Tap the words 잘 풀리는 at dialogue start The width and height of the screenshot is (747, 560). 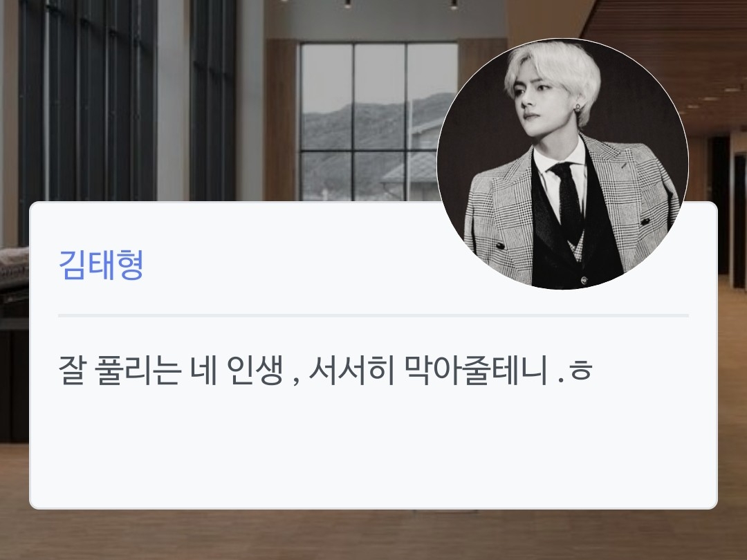tap(120, 369)
